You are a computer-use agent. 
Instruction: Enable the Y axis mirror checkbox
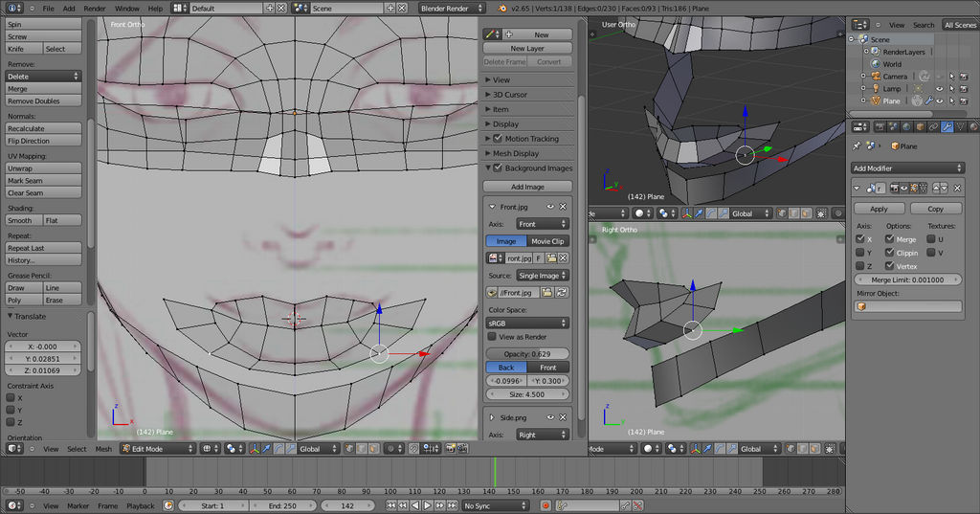861,253
